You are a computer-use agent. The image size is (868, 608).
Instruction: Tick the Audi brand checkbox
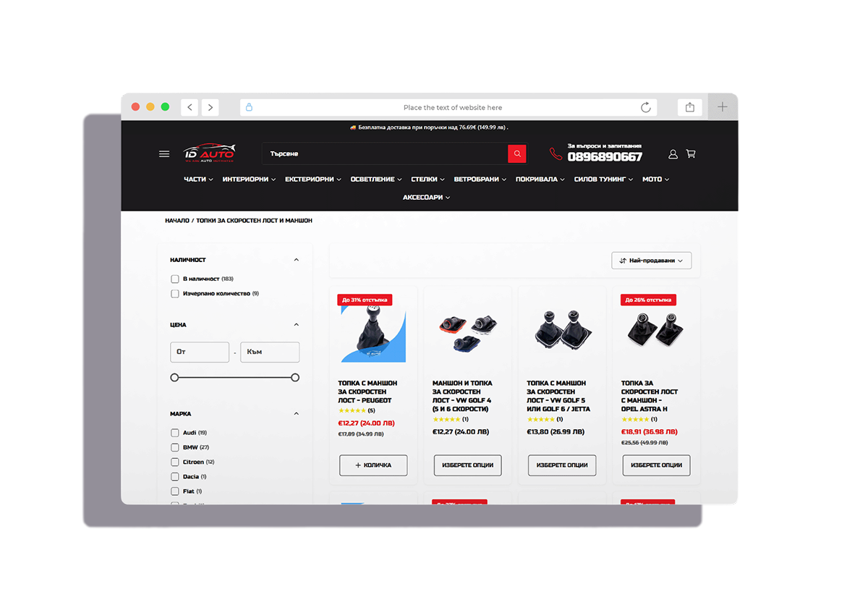coord(175,433)
